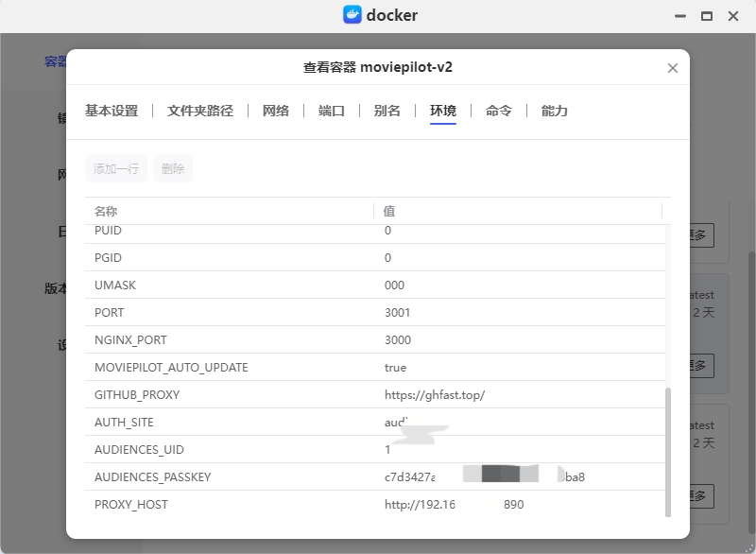Select the PUID variable row
The height and width of the screenshot is (554, 756).
click(x=375, y=232)
